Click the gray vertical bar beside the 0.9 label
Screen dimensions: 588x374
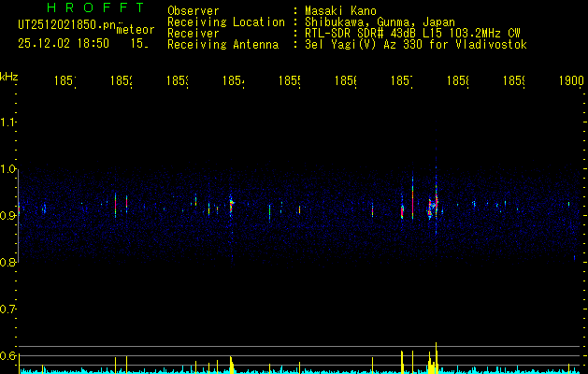click(x=18, y=216)
